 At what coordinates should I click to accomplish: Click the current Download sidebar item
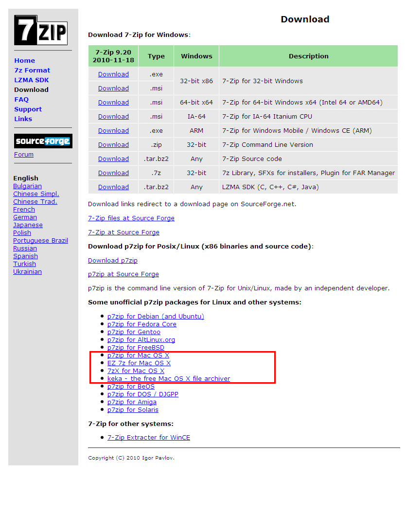pyautogui.click(x=31, y=90)
